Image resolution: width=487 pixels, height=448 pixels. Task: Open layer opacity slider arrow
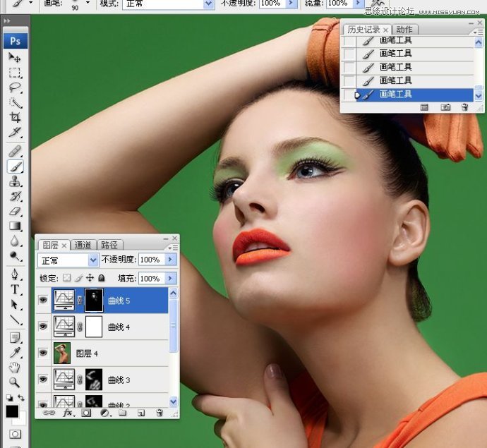(170, 259)
